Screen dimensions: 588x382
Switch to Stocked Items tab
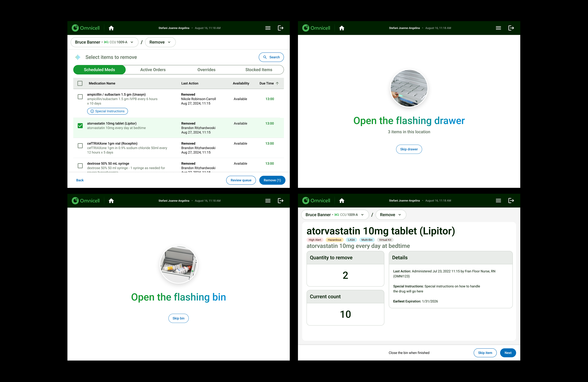pos(258,70)
